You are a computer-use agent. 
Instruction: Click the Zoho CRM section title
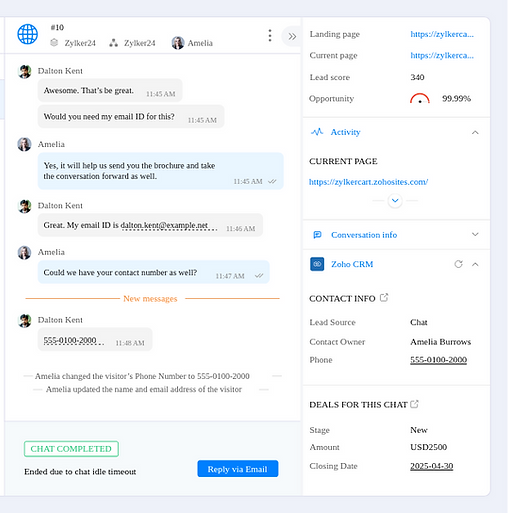[x=352, y=264]
